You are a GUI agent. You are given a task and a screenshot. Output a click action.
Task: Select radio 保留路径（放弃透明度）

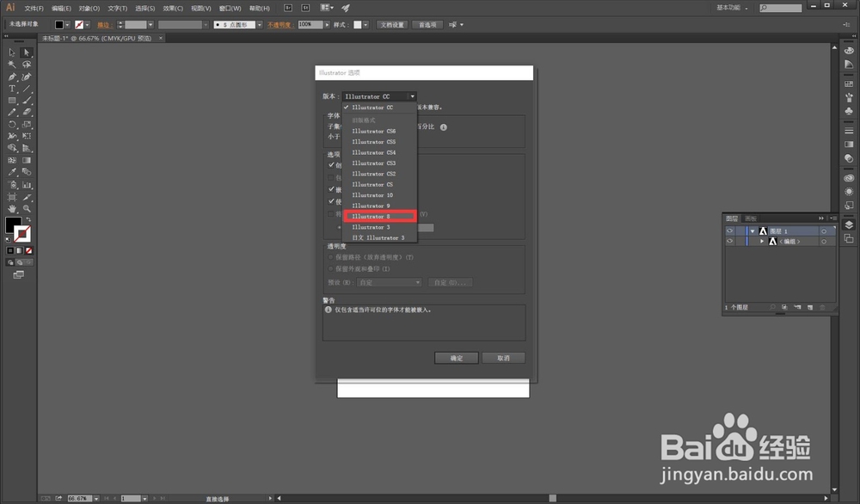pos(330,257)
